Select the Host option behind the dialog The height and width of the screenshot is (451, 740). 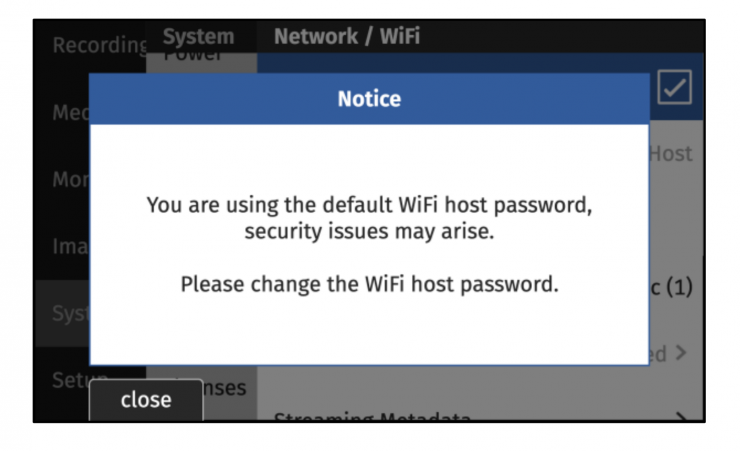click(x=670, y=153)
